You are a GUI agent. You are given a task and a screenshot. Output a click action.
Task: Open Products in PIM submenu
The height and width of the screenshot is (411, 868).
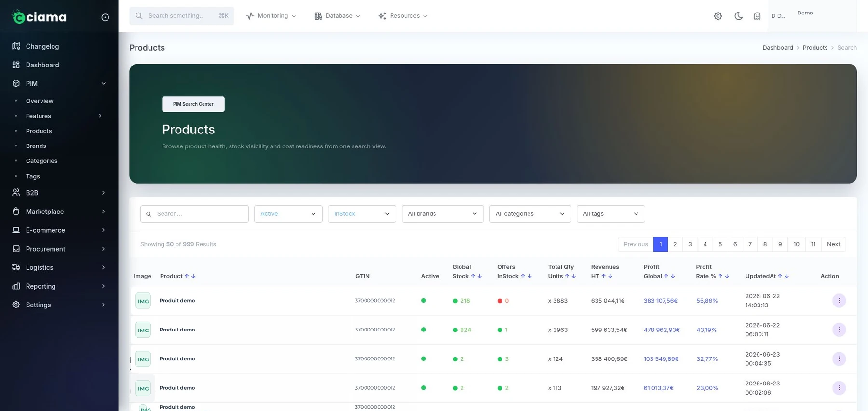pyautogui.click(x=39, y=131)
